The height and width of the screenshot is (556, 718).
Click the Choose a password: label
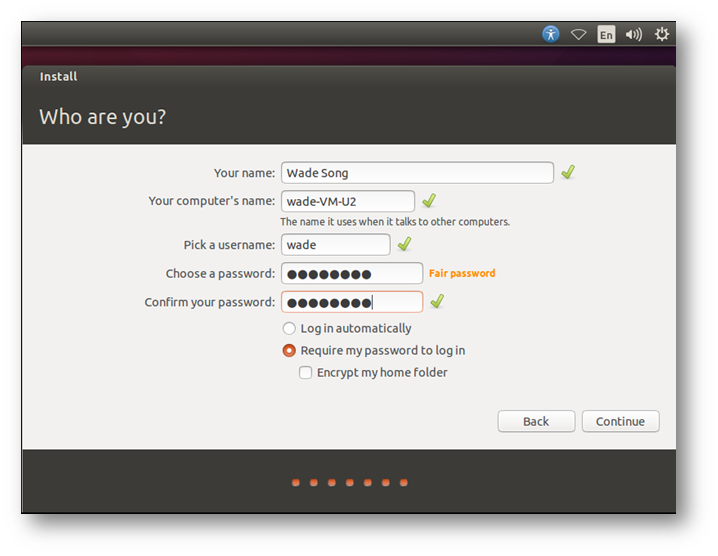(x=220, y=273)
